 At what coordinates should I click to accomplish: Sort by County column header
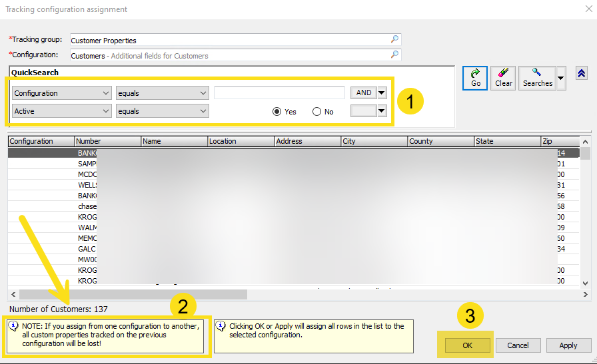pyautogui.click(x=441, y=141)
